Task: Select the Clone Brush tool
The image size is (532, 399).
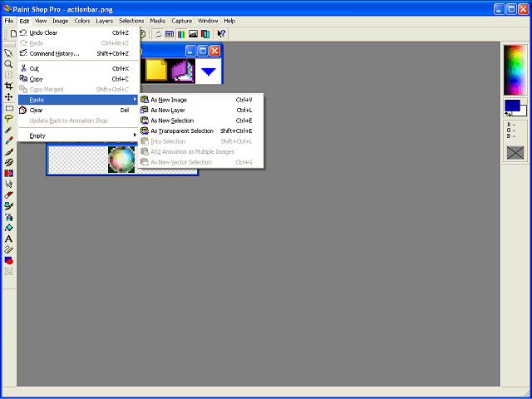Action: (x=9, y=163)
